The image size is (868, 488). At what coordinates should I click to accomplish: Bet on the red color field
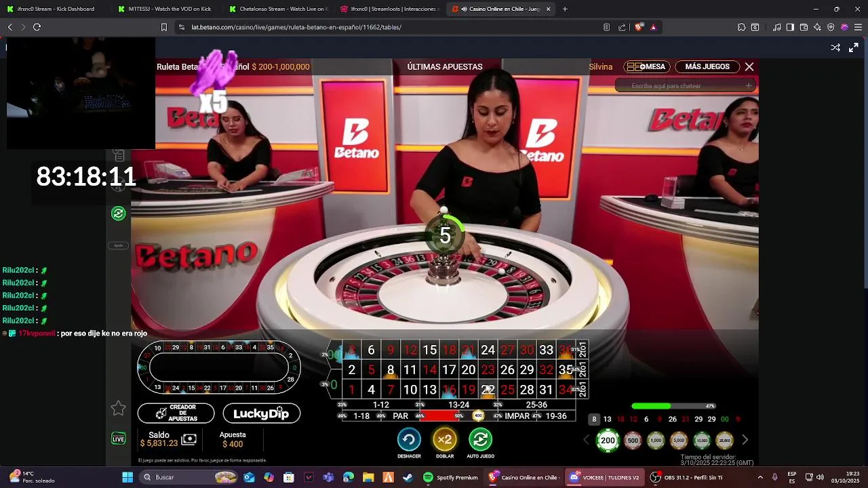pyautogui.click(x=439, y=416)
